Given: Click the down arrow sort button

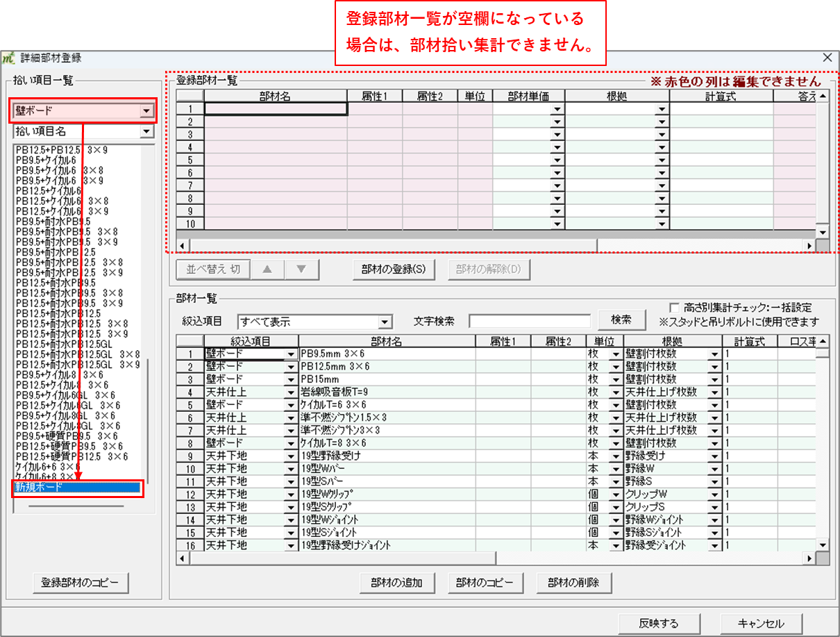Looking at the screenshot, I should (301, 270).
